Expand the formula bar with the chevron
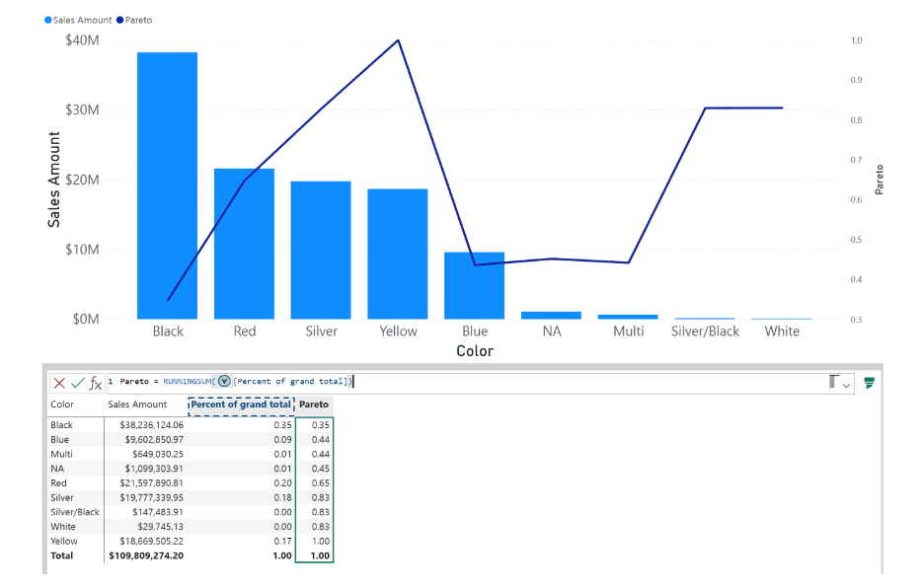Image resolution: width=924 pixels, height=588 pixels. point(846,384)
